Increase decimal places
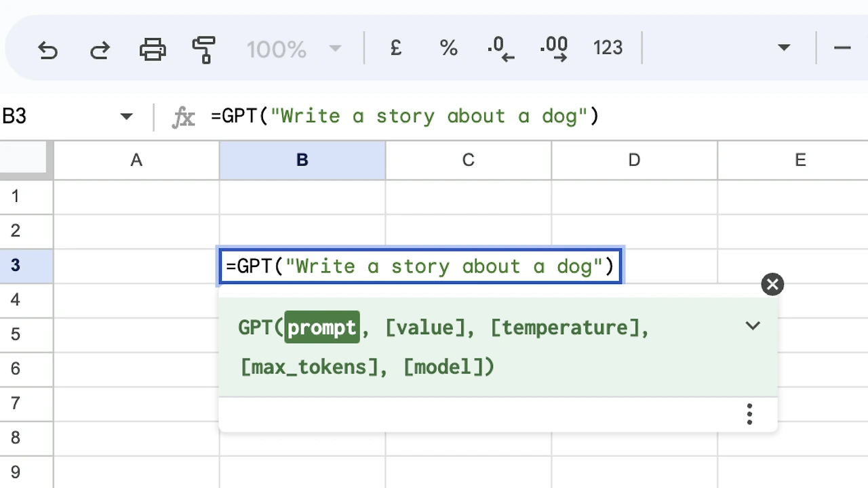 coord(554,48)
